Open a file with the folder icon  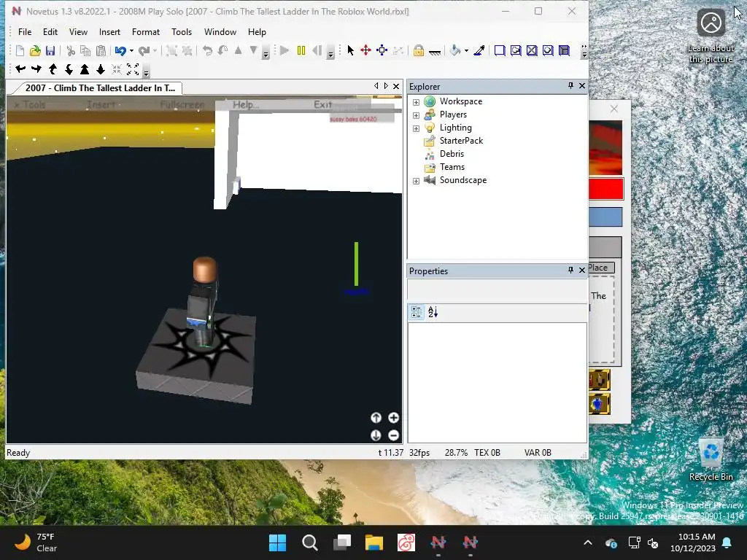(35, 50)
